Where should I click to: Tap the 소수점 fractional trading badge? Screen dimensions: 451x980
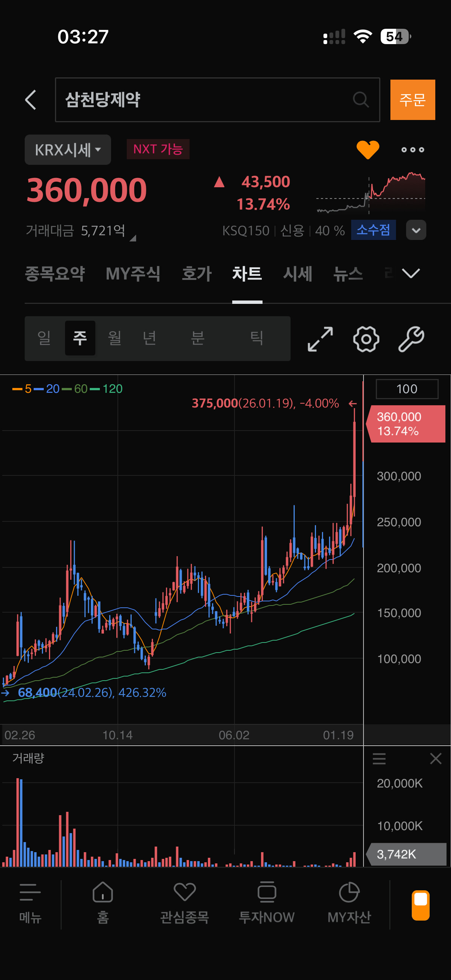tap(373, 230)
